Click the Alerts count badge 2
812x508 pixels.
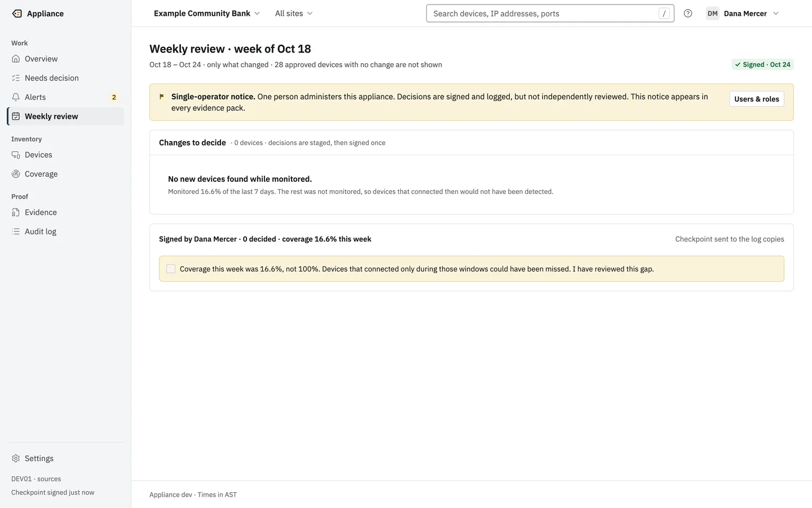click(114, 97)
